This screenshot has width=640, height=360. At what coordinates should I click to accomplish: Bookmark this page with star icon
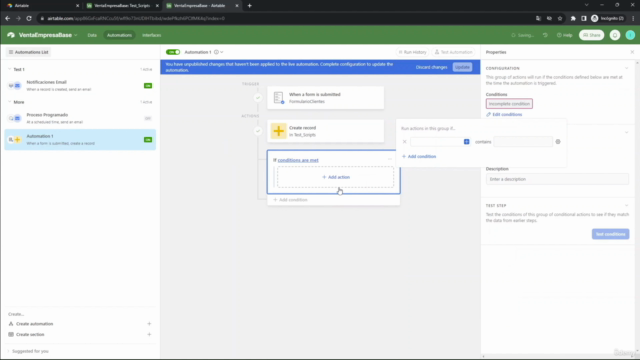click(x=560, y=18)
